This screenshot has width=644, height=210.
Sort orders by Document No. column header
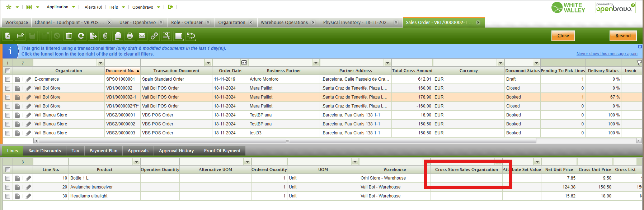pos(122,71)
